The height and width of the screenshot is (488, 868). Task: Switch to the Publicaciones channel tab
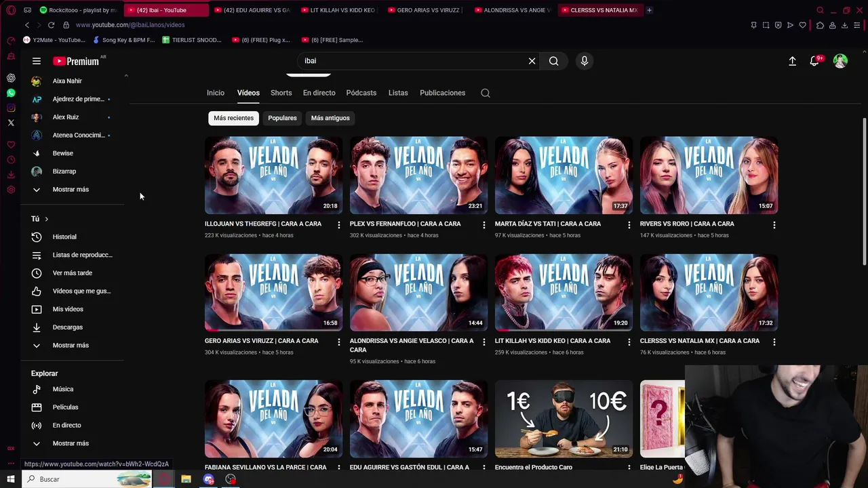coord(442,93)
